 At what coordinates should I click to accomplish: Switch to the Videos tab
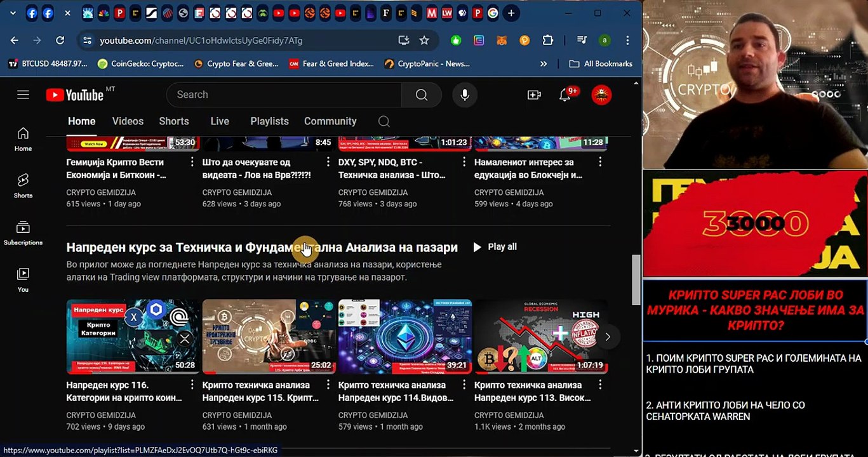tap(128, 121)
